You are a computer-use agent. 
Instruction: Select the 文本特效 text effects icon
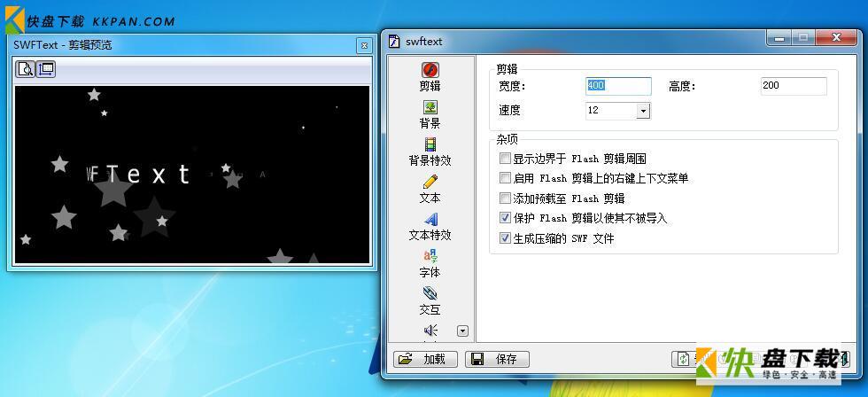[x=430, y=219]
